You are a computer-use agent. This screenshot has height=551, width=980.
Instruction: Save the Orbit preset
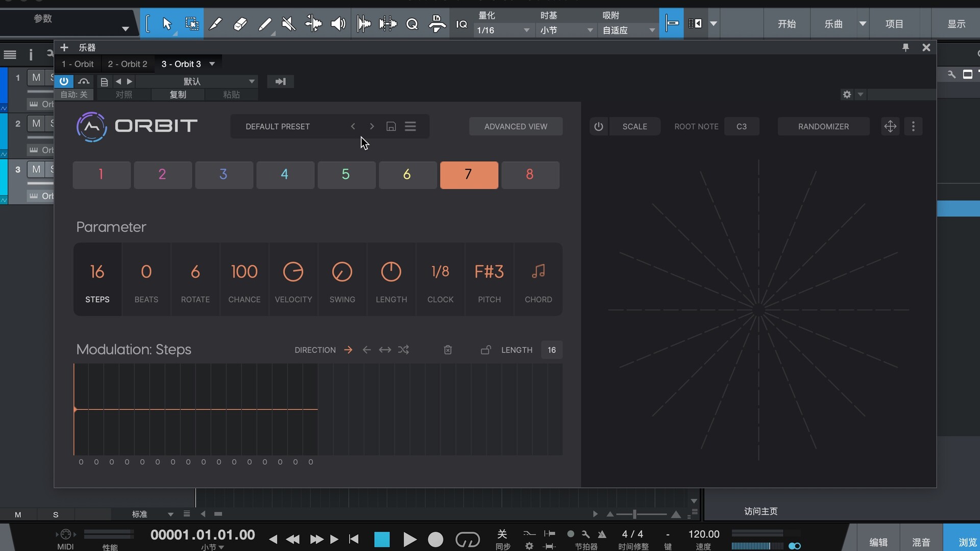tap(391, 127)
